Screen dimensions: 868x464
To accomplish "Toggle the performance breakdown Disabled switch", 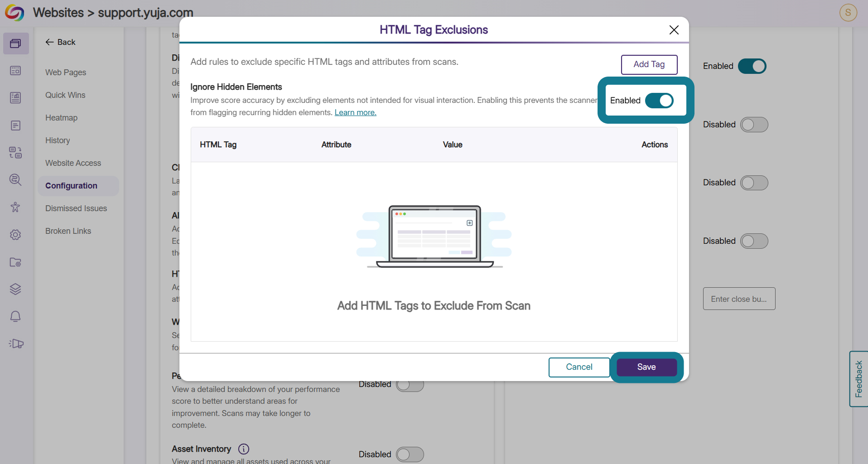I will pos(410,385).
